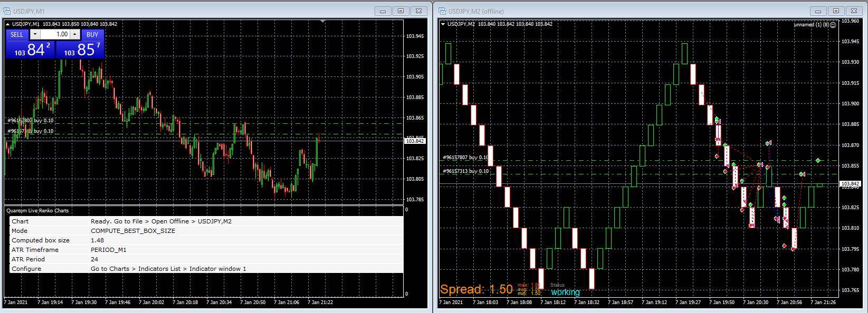Click the unnamed (1) (8) expert label
The height and width of the screenshot is (313, 868).
coord(812,25)
